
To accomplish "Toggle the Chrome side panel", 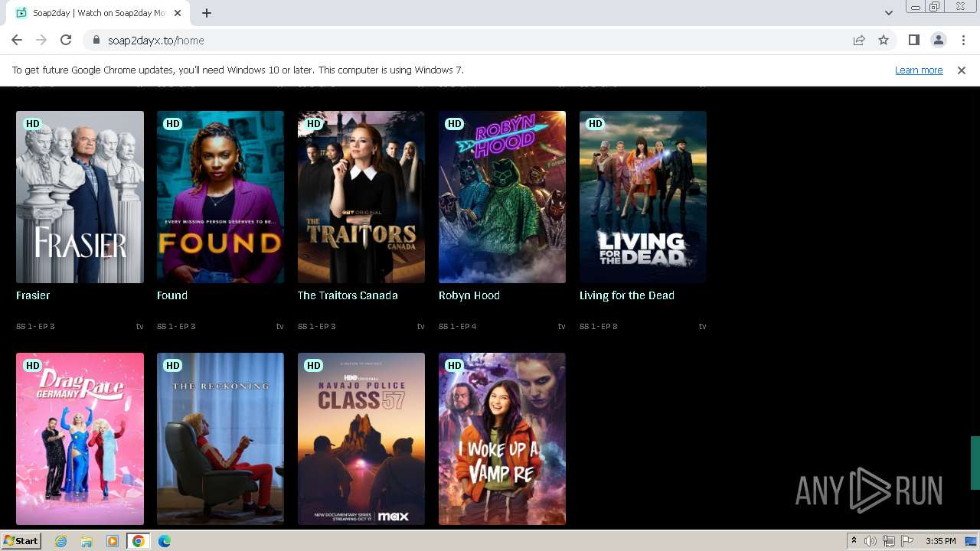I will pyautogui.click(x=913, y=41).
